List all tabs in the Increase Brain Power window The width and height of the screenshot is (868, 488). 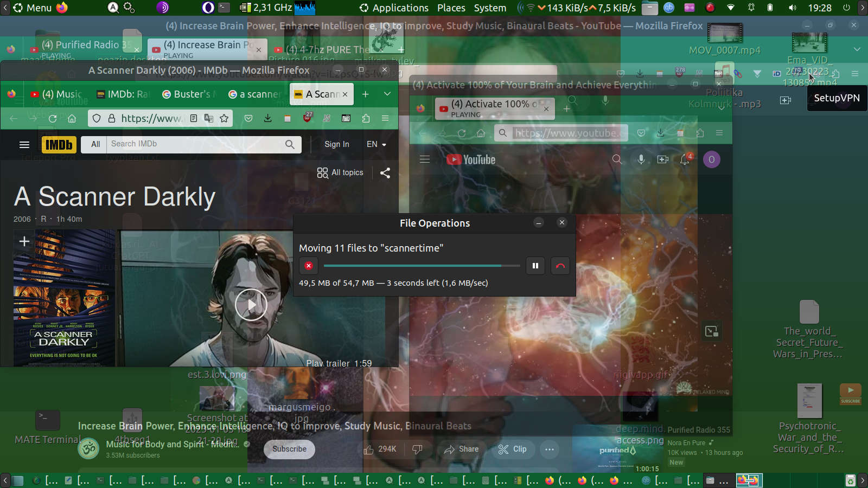click(x=857, y=49)
